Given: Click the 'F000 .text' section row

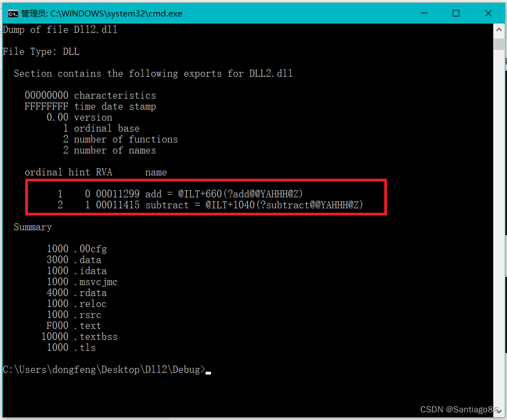Looking at the screenshot, I should [x=74, y=326].
